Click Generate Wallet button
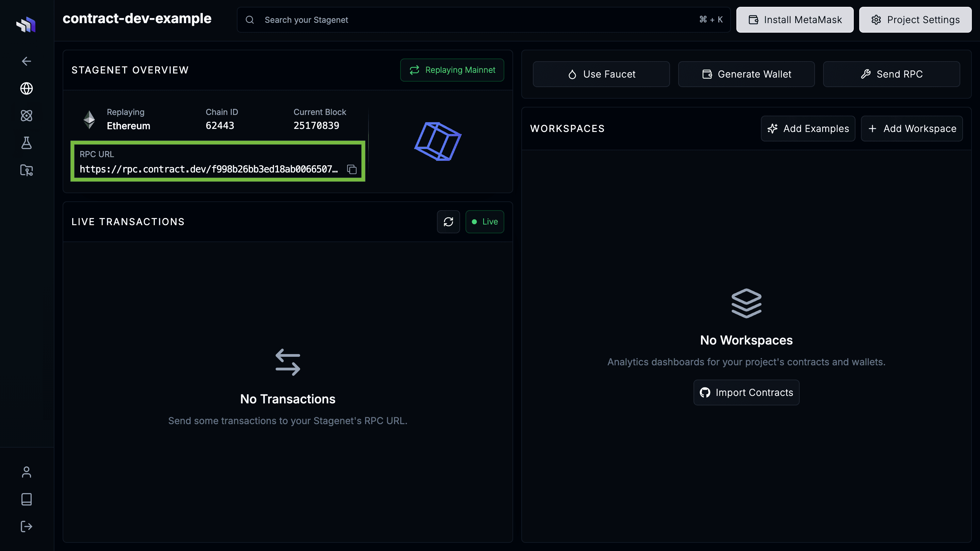 (746, 74)
